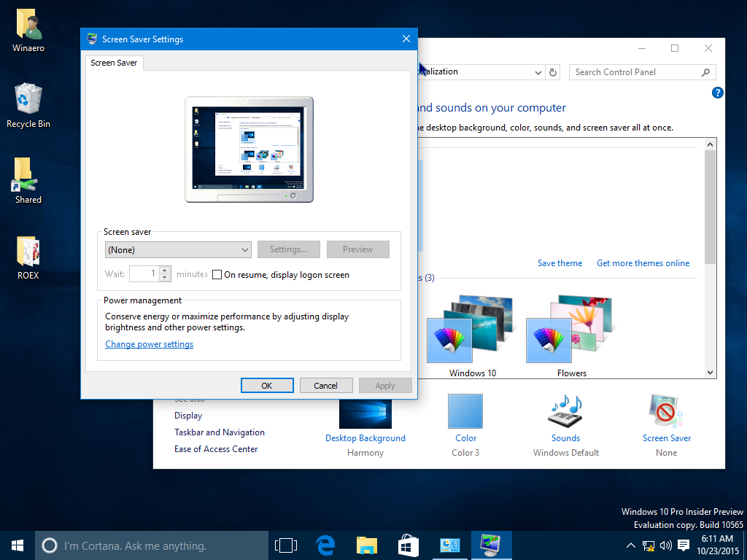Close the Screen Saver Settings dialog
This screenshot has width=747, height=560.
[406, 39]
